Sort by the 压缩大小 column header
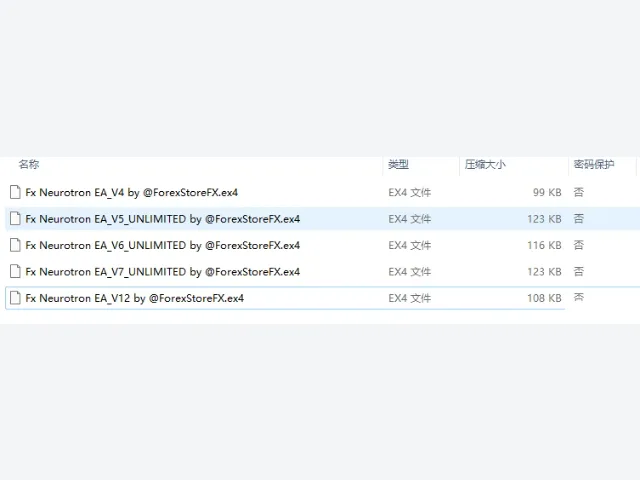The image size is (640, 480). 485,164
